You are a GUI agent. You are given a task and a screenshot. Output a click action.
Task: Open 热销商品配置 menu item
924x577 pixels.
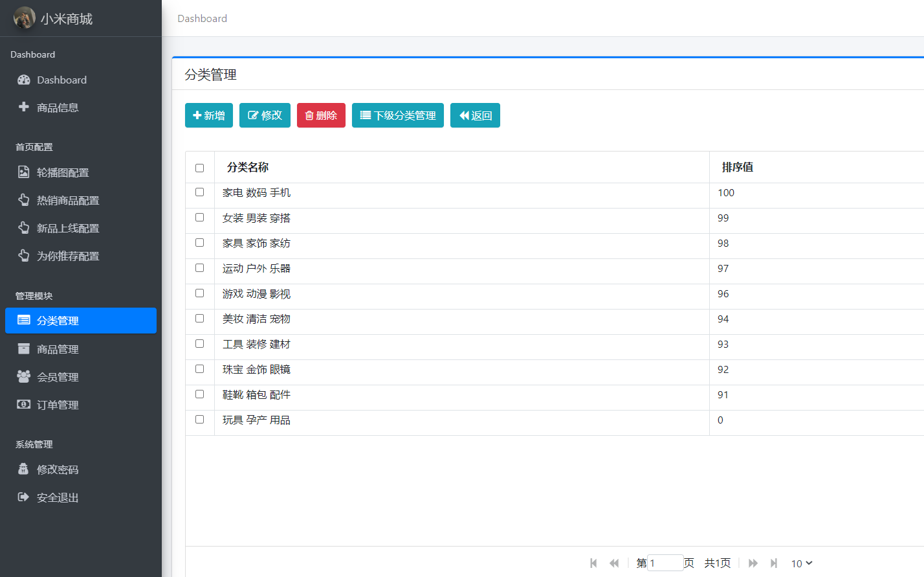(x=81, y=200)
